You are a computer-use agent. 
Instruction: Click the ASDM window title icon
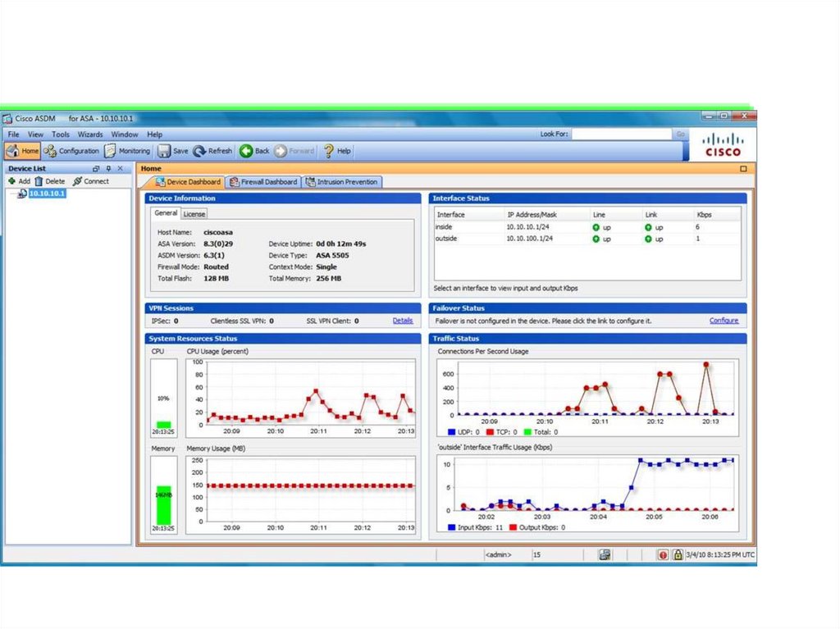point(7,118)
